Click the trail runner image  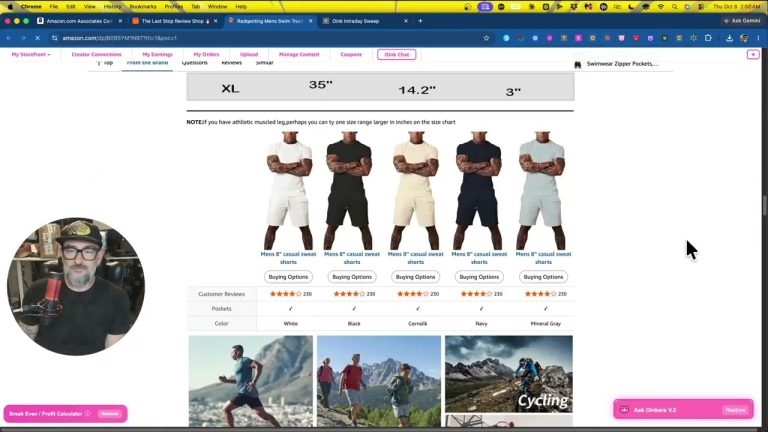(x=251, y=381)
